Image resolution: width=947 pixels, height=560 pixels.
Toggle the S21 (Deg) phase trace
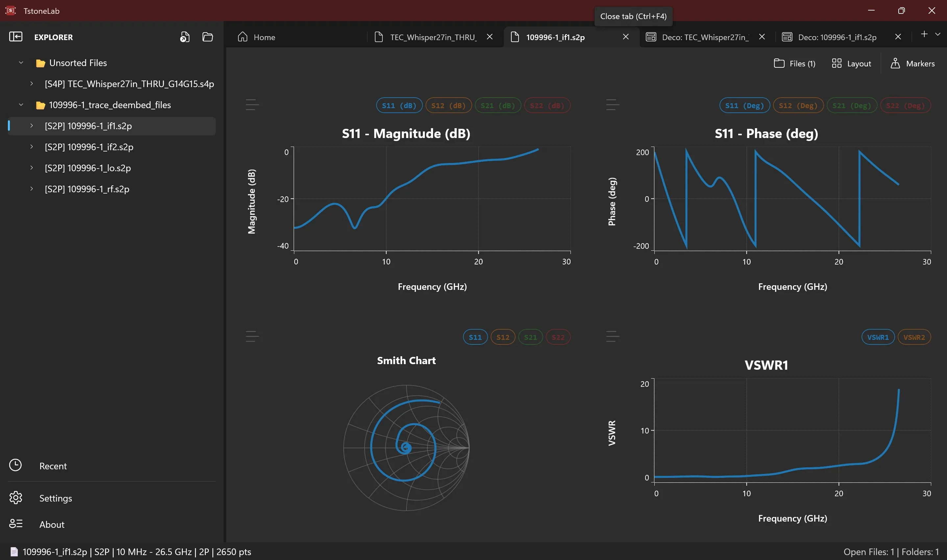852,105
